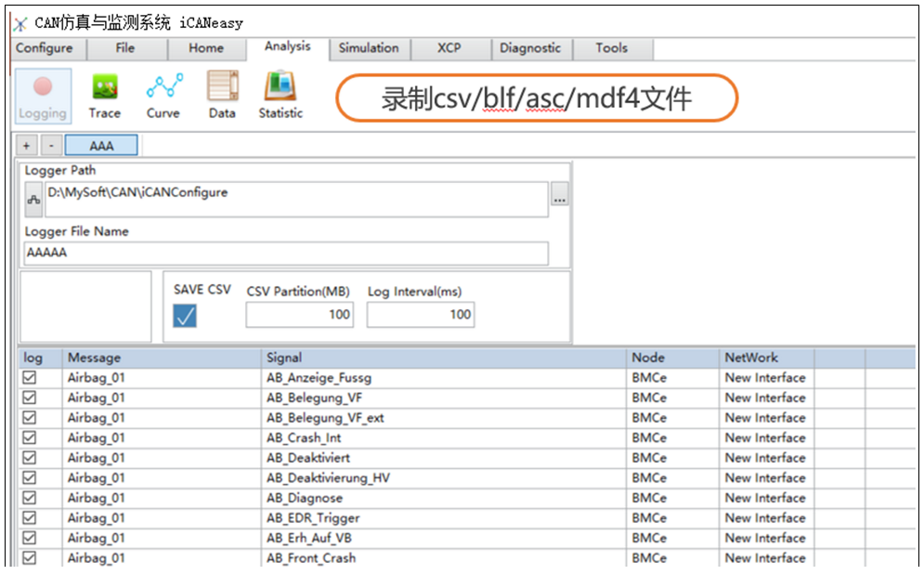The image size is (924, 575).
Task: Switch to the Simulation tab
Action: tap(369, 48)
